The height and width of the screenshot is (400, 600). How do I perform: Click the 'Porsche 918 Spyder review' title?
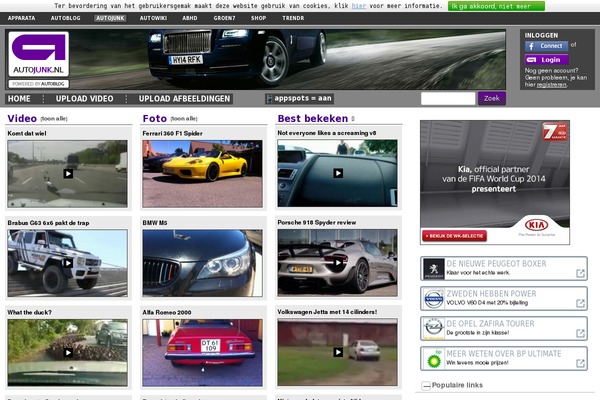[x=316, y=222]
